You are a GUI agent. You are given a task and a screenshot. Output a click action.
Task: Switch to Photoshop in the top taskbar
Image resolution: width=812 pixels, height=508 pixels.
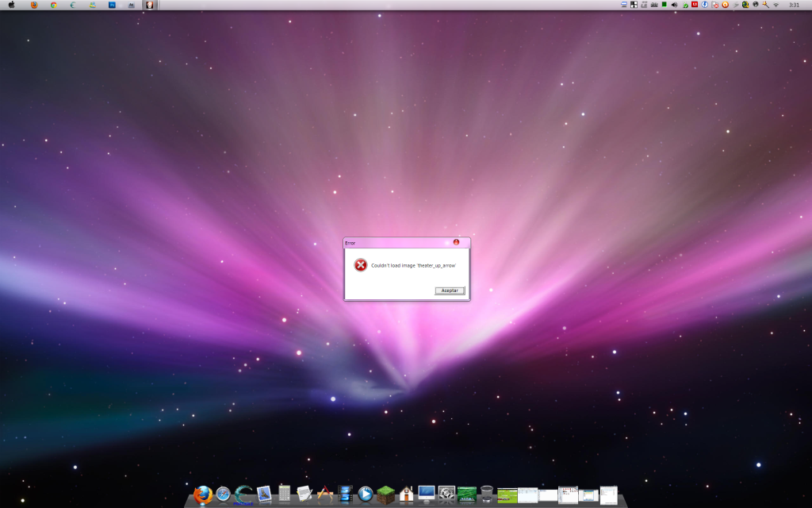tap(112, 5)
